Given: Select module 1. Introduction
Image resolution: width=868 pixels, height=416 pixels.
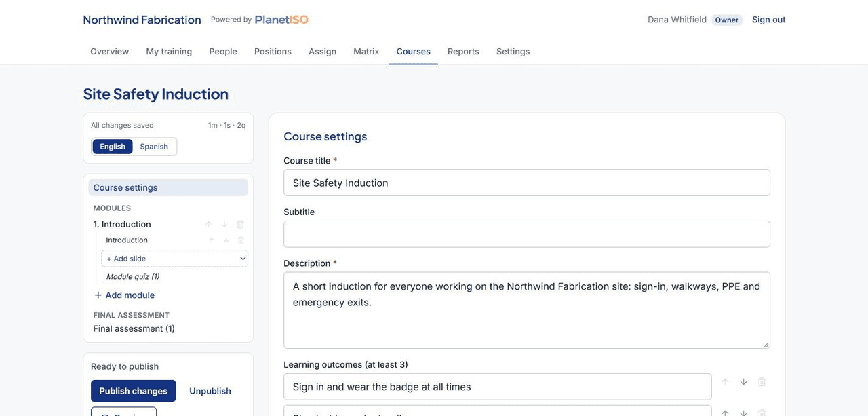Looking at the screenshot, I should pos(122,224).
